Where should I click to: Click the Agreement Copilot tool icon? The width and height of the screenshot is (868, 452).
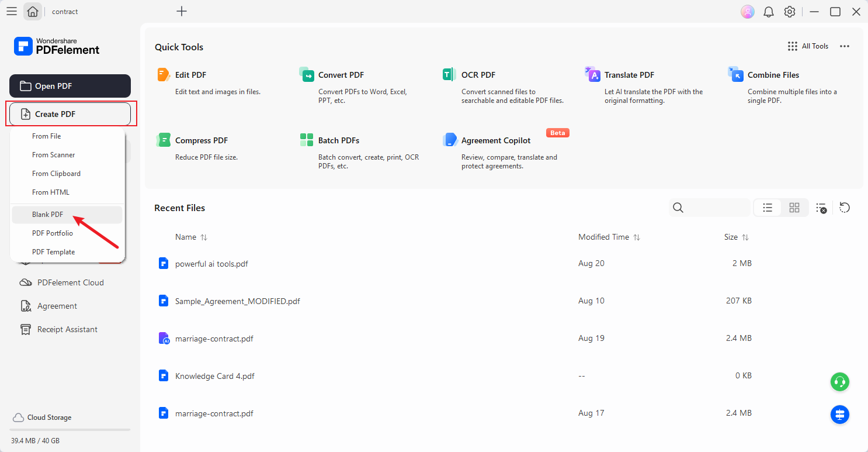point(450,140)
